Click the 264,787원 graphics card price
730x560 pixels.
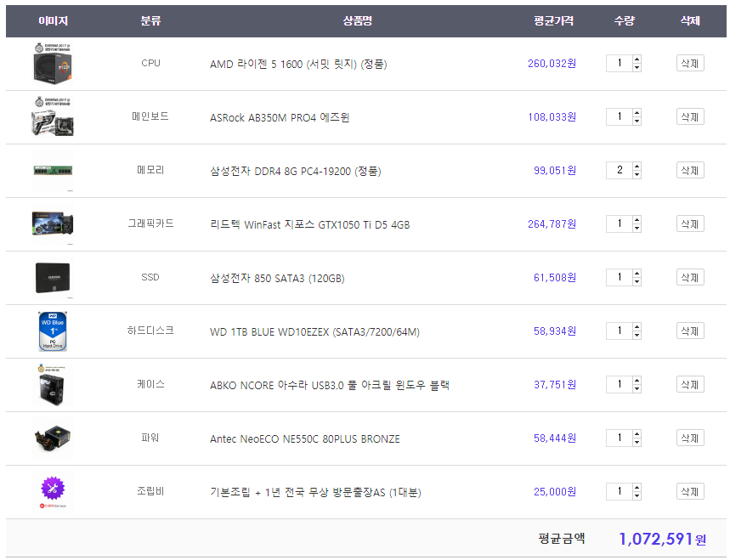[x=552, y=223]
